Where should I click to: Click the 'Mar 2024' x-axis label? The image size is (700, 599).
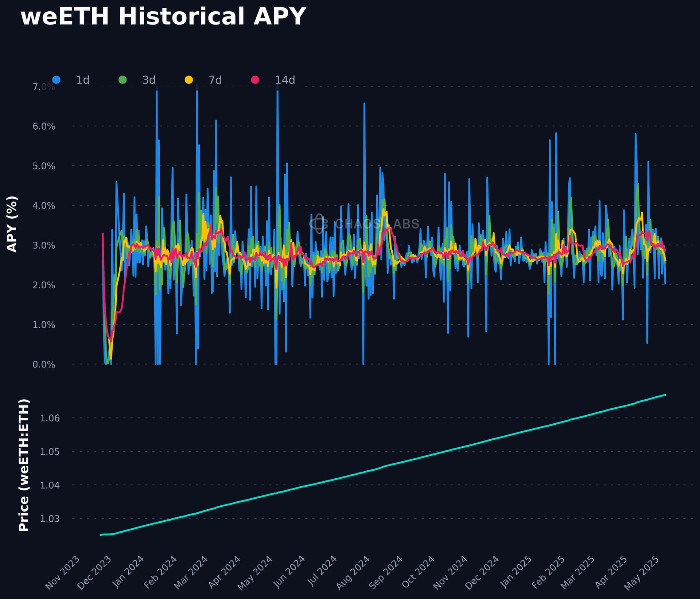[191, 572]
